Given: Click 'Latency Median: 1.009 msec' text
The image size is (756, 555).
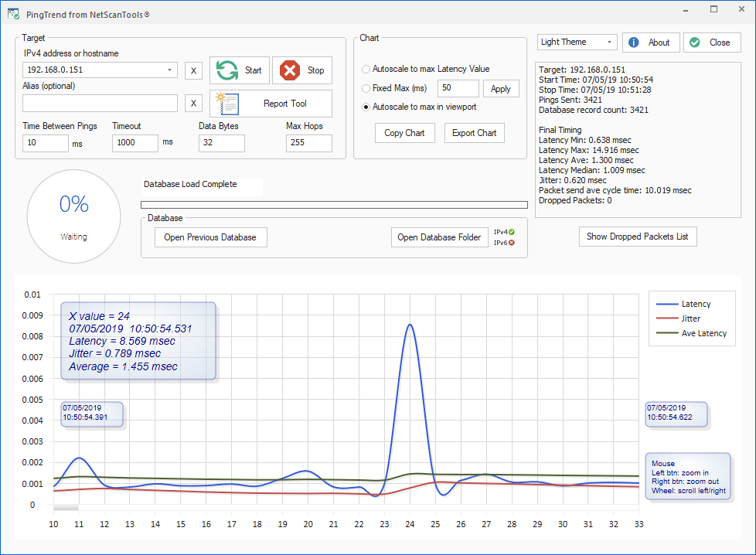Looking at the screenshot, I should 592,170.
